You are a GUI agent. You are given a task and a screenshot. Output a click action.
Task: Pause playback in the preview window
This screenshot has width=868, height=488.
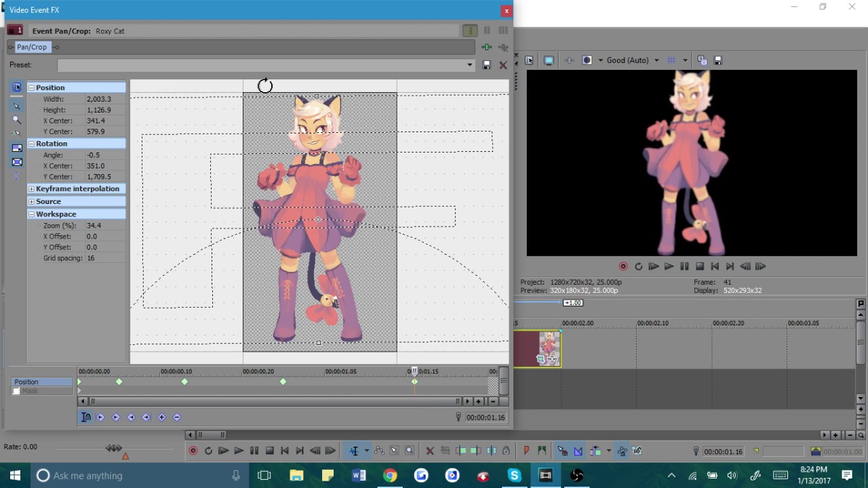click(684, 266)
